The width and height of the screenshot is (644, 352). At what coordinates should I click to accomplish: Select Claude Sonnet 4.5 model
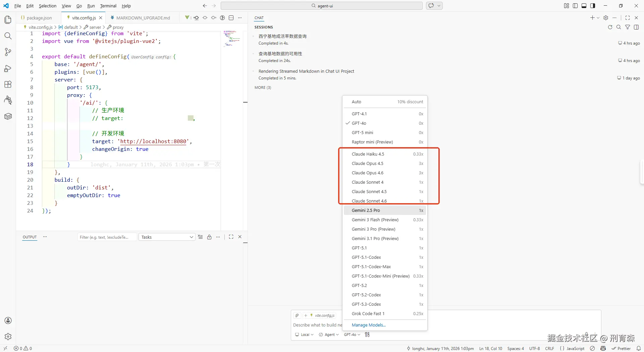[x=369, y=192]
